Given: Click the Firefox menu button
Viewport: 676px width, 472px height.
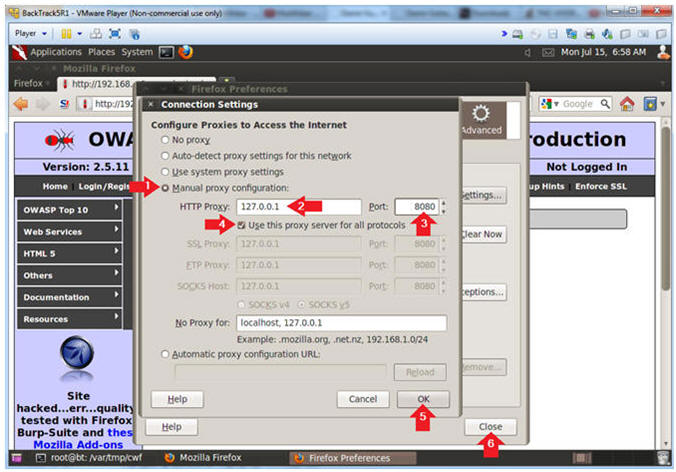Looking at the screenshot, I should (31, 83).
